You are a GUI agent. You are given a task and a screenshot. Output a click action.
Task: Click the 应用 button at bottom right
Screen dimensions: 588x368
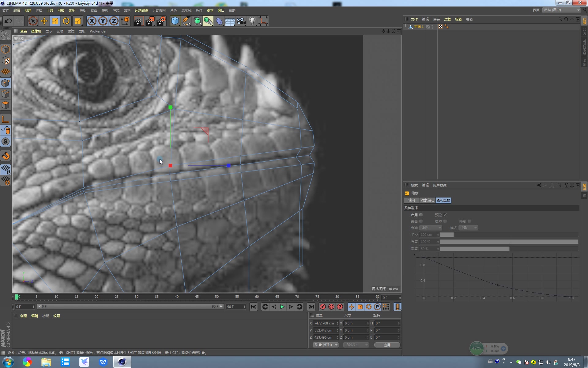point(387,345)
